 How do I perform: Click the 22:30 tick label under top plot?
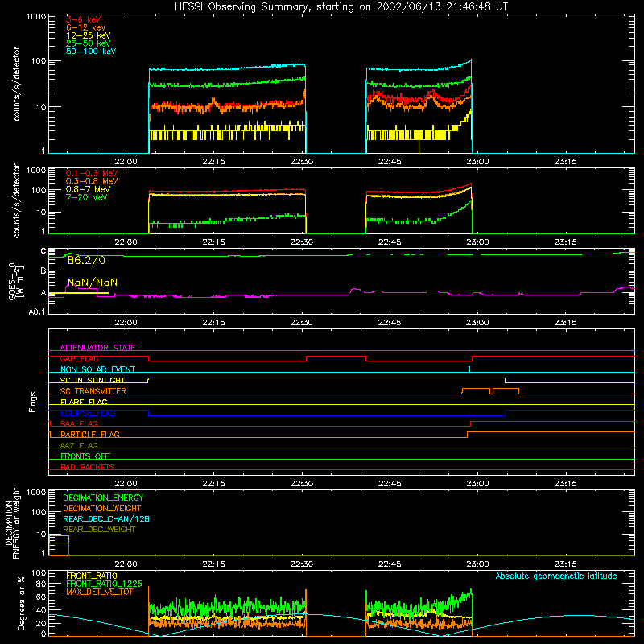(x=301, y=162)
